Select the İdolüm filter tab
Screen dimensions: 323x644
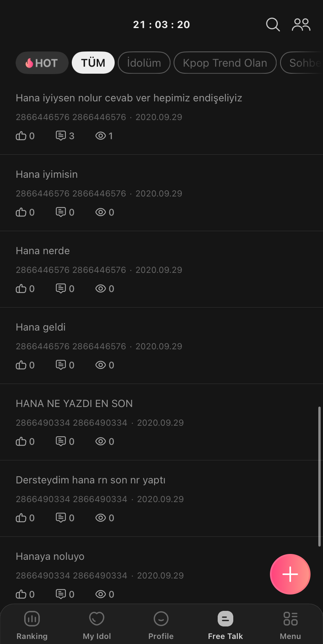pyautogui.click(x=144, y=63)
